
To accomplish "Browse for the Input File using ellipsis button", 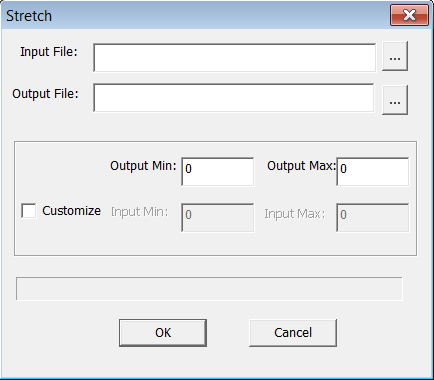I will click(x=395, y=56).
